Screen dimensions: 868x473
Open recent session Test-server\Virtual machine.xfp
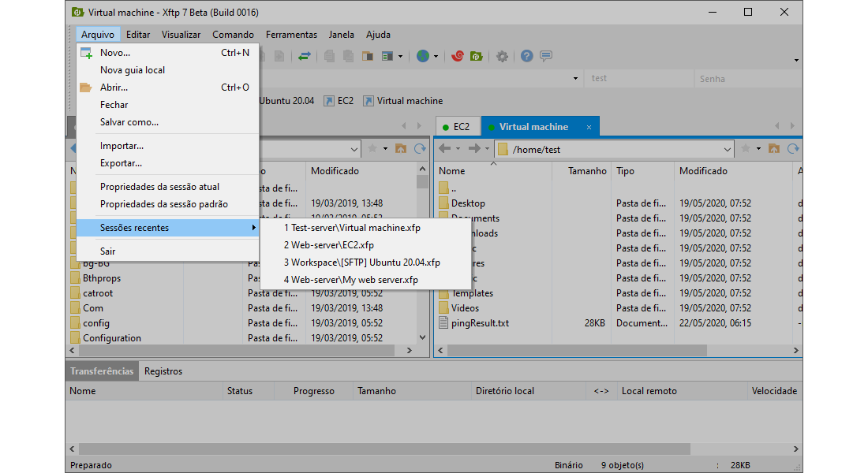point(365,228)
